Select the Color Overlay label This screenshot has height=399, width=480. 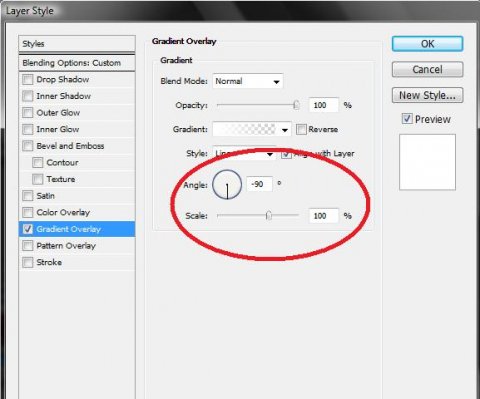click(63, 212)
